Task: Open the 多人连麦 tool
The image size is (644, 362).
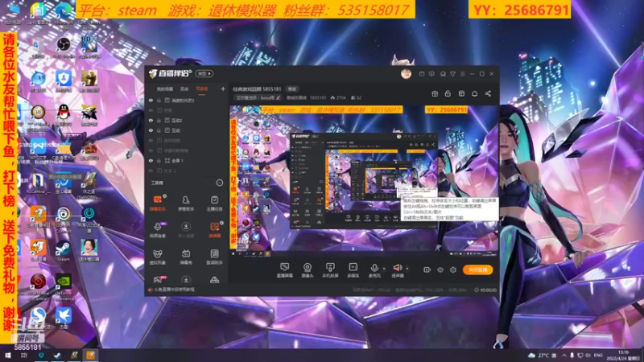Action: click(x=186, y=230)
